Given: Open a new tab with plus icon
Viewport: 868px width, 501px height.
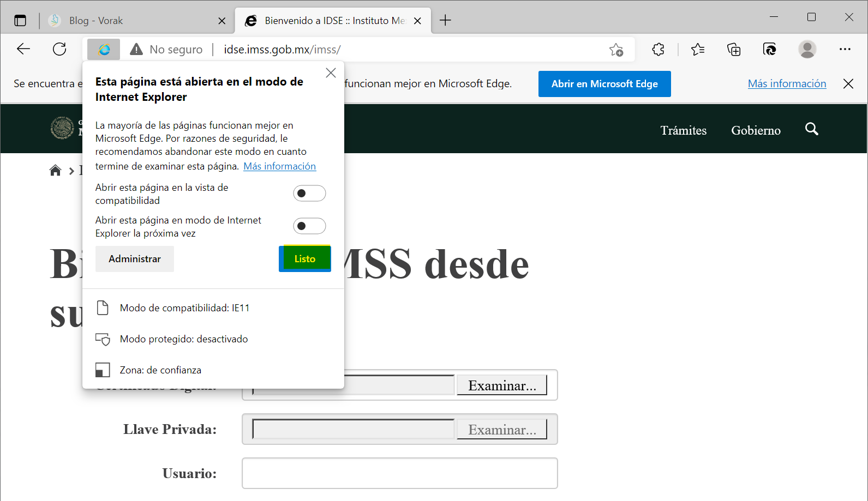Looking at the screenshot, I should click(x=445, y=21).
